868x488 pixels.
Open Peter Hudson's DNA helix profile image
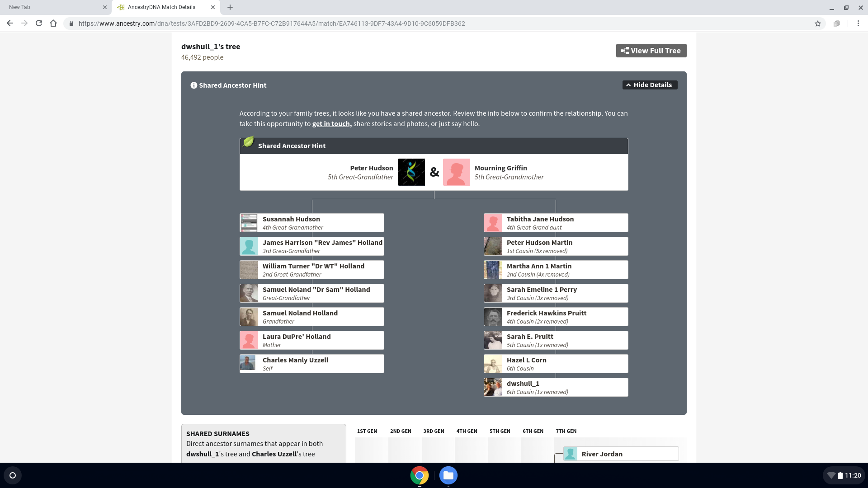[x=411, y=172]
